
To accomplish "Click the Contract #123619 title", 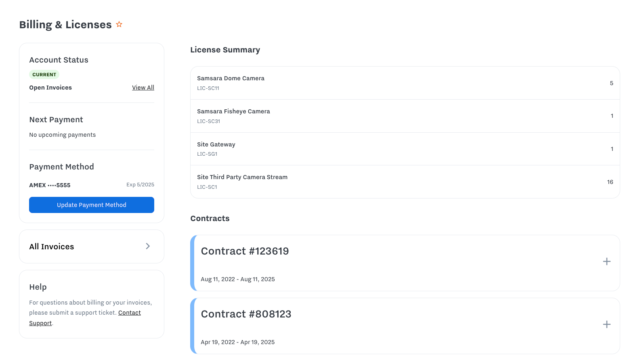I will [x=245, y=251].
